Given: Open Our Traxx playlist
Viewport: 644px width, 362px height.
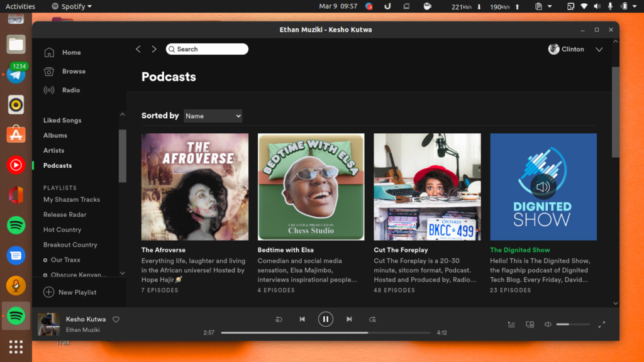Looking at the screenshot, I should coord(65,260).
